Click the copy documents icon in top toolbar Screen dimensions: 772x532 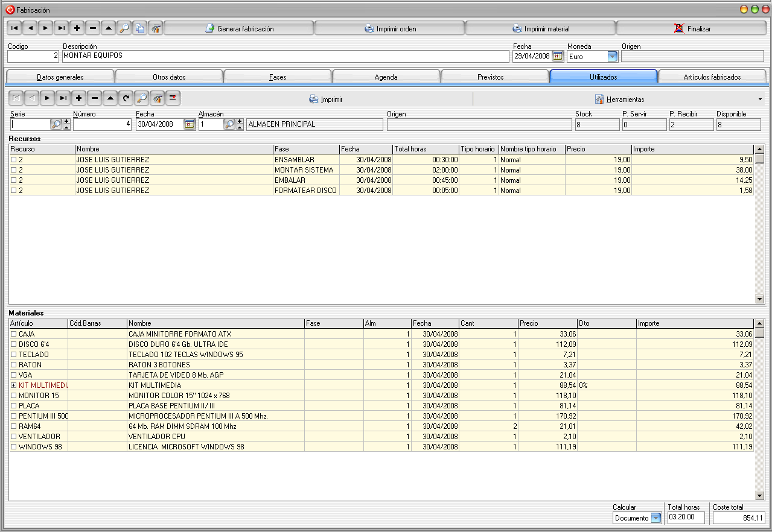140,28
